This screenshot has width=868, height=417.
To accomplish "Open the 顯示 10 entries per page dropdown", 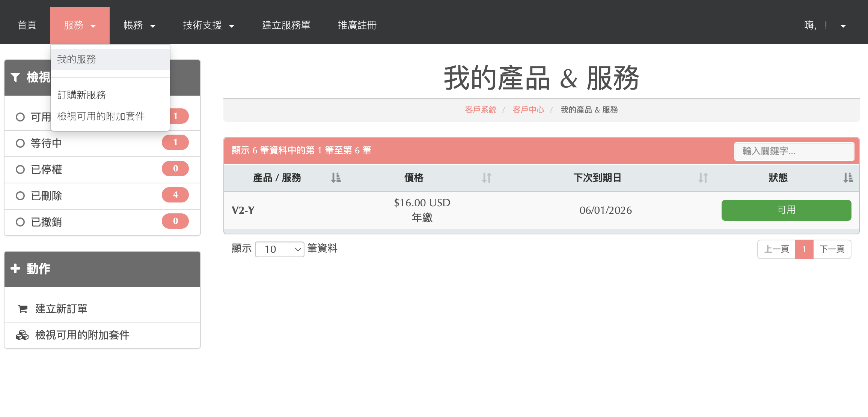I will coord(279,249).
